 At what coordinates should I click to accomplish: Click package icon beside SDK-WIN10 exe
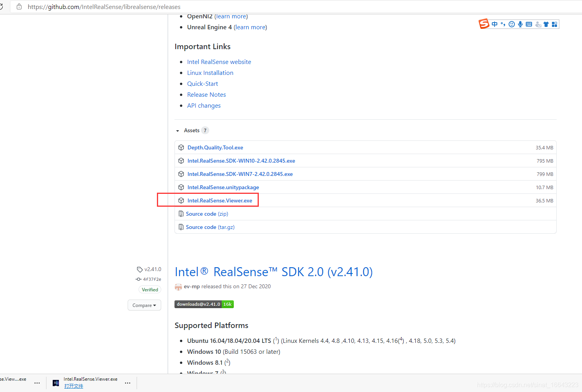pyautogui.click(x=181, y=161)
